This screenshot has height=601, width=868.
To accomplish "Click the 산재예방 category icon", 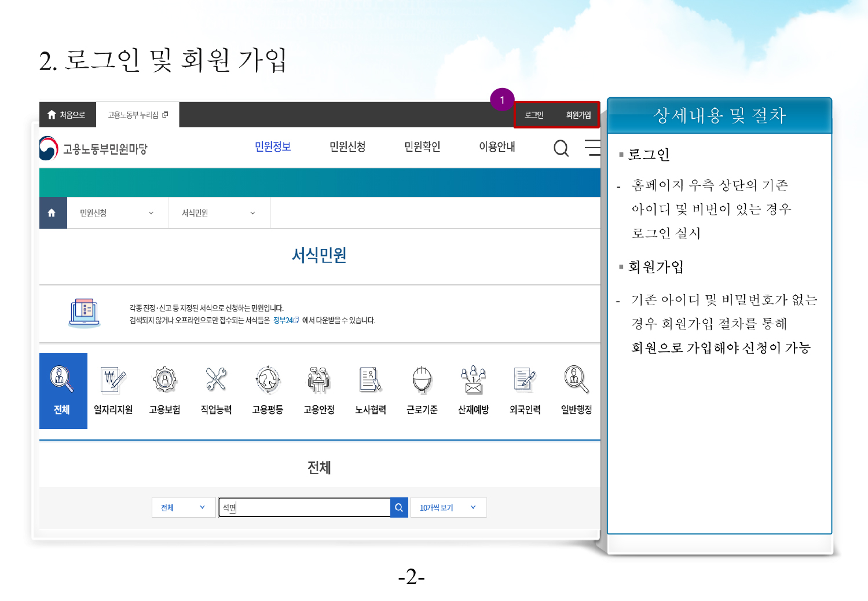I will 473,379.
